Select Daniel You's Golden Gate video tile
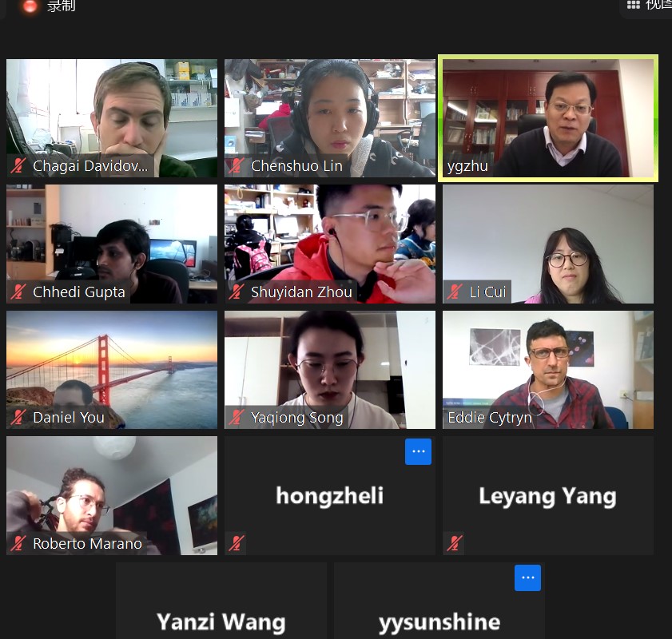Image resolution: width=672 pixels, height=639 pixels. pyautogui.click(x=112, y=370)
